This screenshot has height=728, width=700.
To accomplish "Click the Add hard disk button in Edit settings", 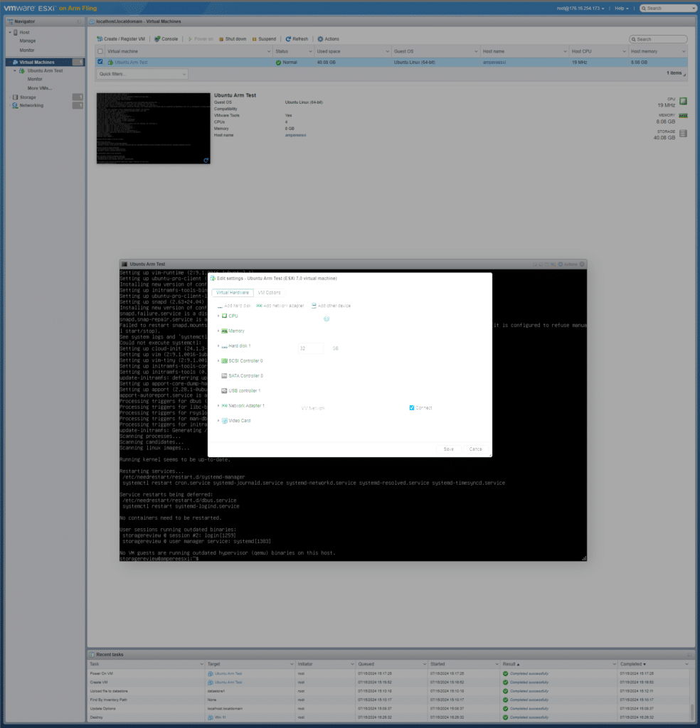I will 234,306.
